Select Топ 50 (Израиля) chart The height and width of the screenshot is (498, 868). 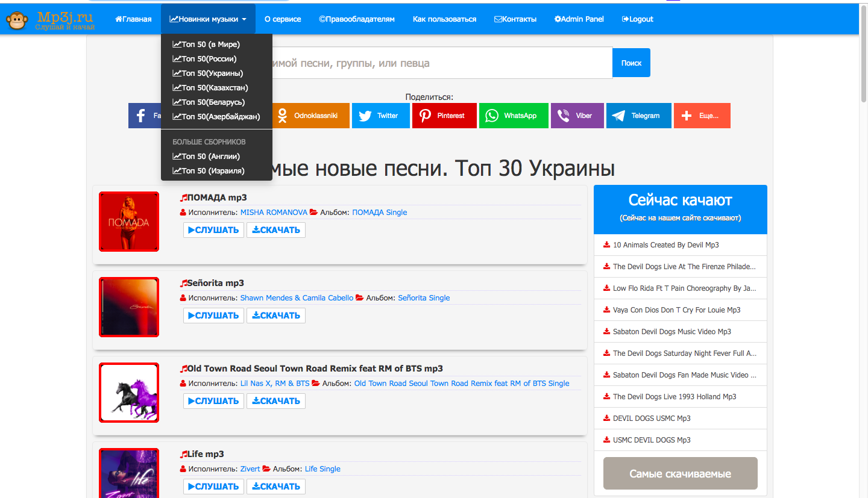209,171
